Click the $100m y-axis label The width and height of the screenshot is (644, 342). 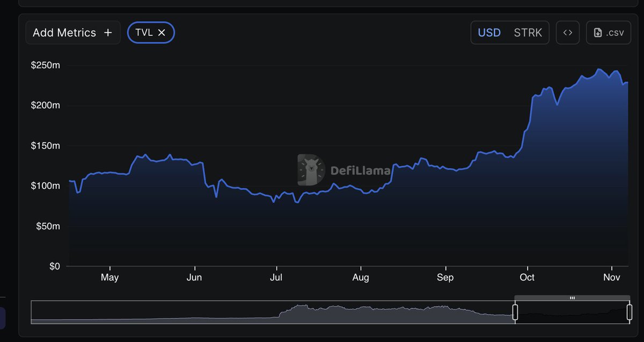[x=46, y=186]
